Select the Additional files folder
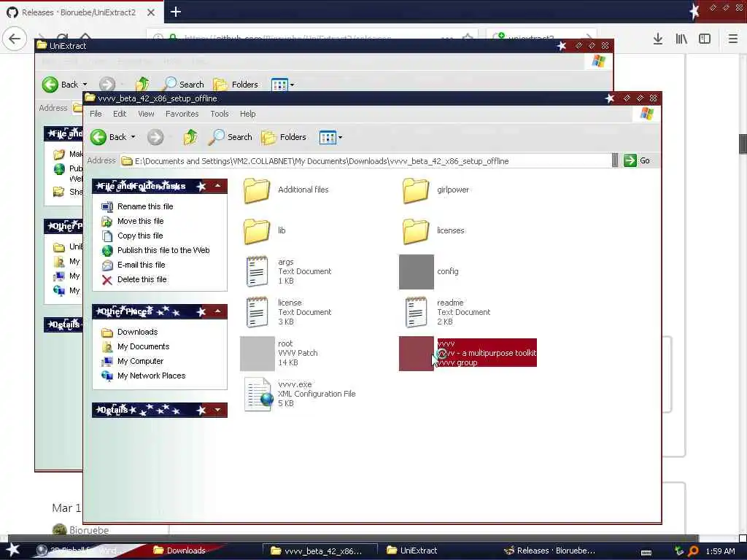 click(x=286, y=190)
